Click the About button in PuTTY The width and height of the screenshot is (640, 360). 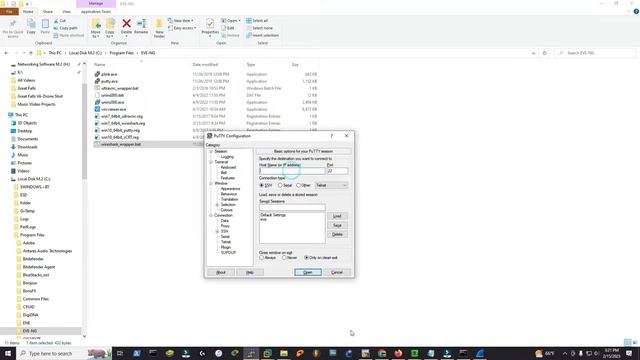[221, 272]
